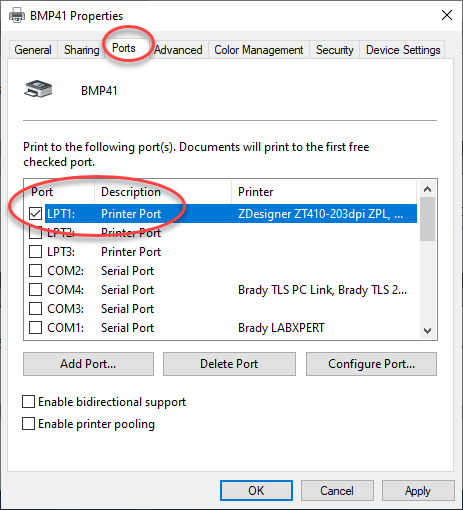Screen dimensions: 463x510
Task: Click the Configure Port button
Action: (x=371, y=364)
